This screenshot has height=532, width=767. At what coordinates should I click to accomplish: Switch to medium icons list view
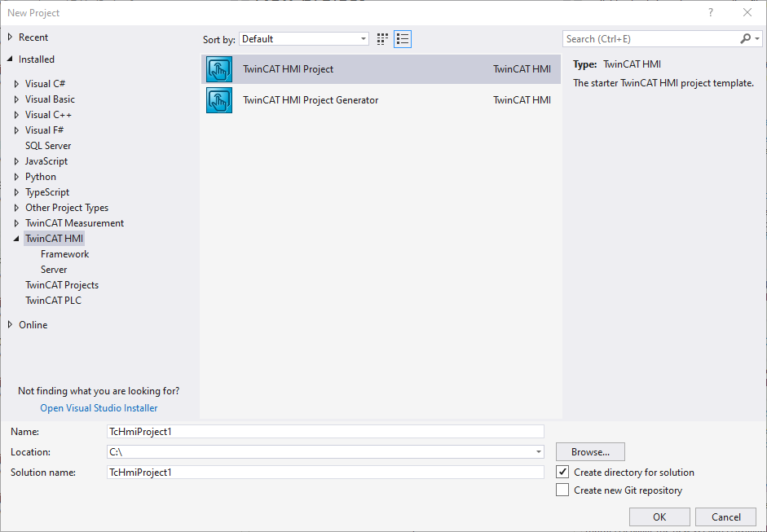[x=403, y=39]
